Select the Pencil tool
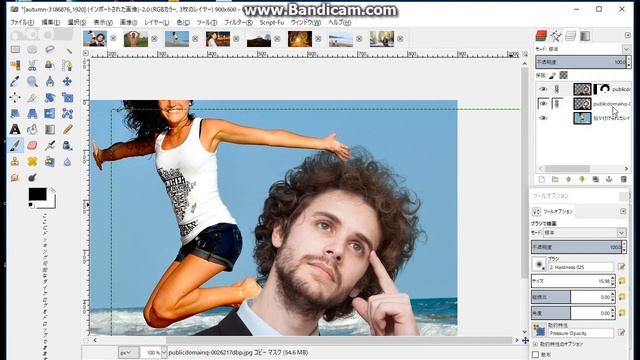Viewport: 640px width, 360px height. (x=67, y=129)
